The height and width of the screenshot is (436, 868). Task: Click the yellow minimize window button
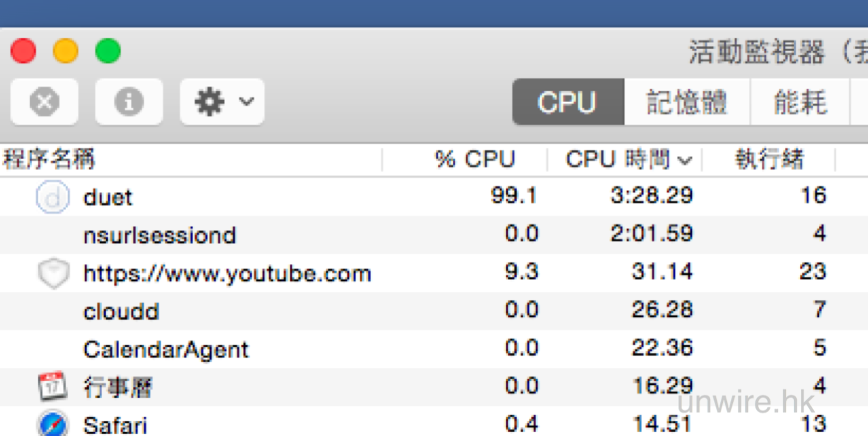click(66, 51)
